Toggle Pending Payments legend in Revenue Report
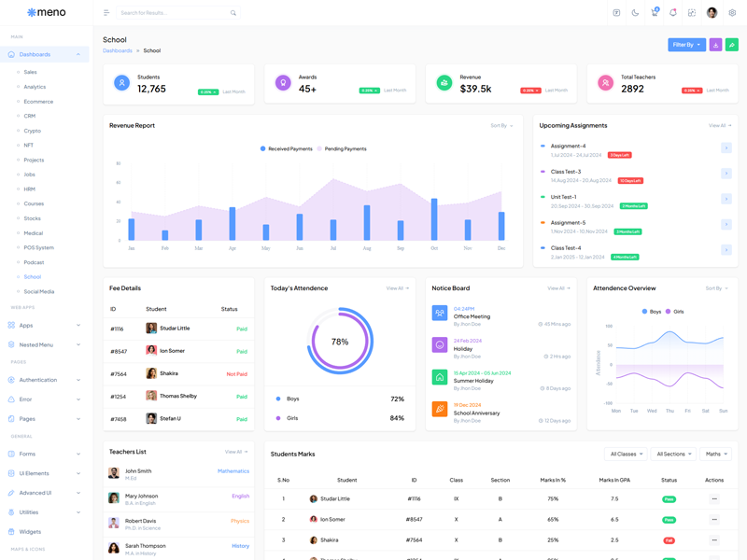The height and width of the screenshot is (560, 747). pos(342,149)
